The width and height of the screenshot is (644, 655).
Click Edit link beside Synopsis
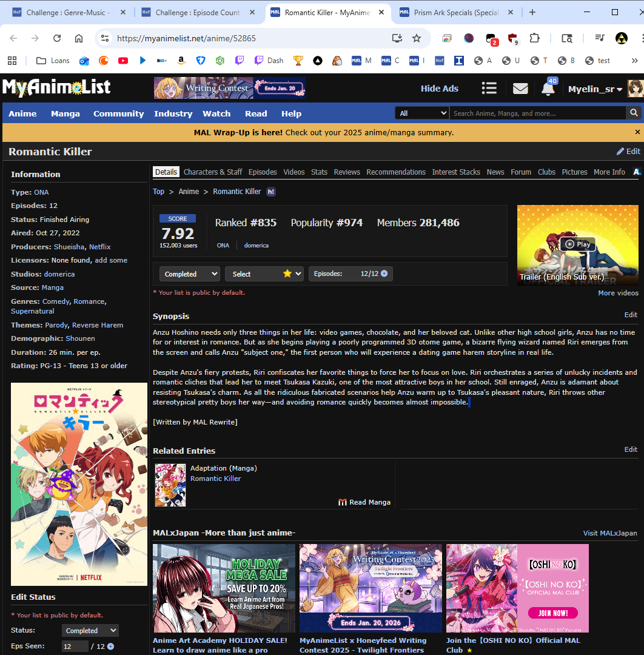pos(631,315)
